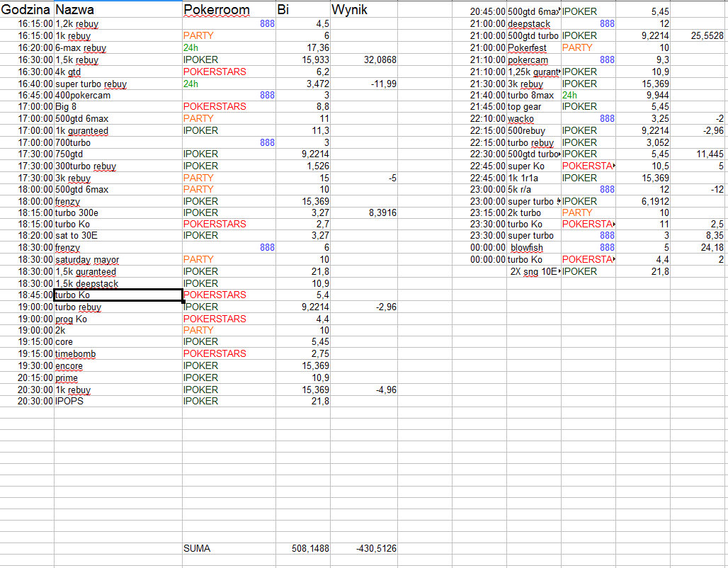The height and width of the screenshot is (568, 728).
Task: Select the Wynik header cell
Action: [x=364, y=10]
